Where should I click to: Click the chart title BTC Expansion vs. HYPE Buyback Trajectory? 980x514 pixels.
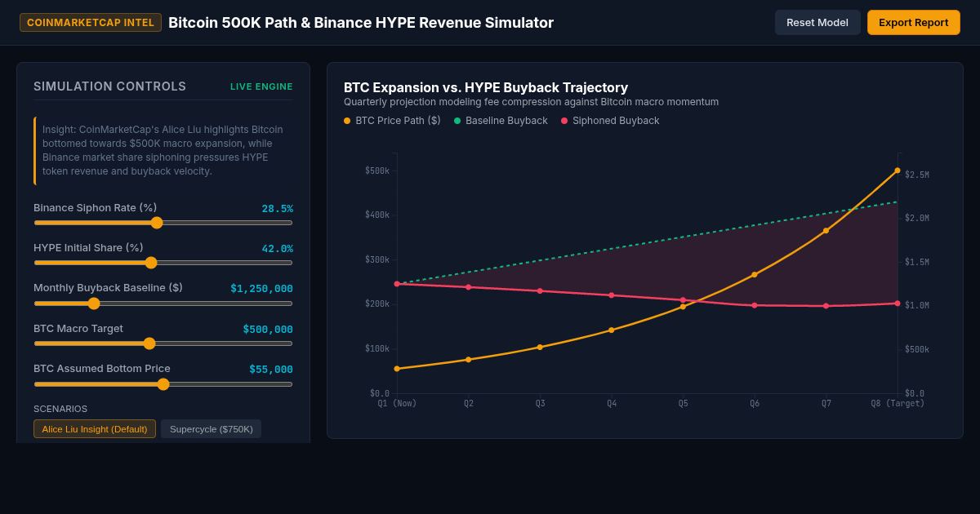486,87
